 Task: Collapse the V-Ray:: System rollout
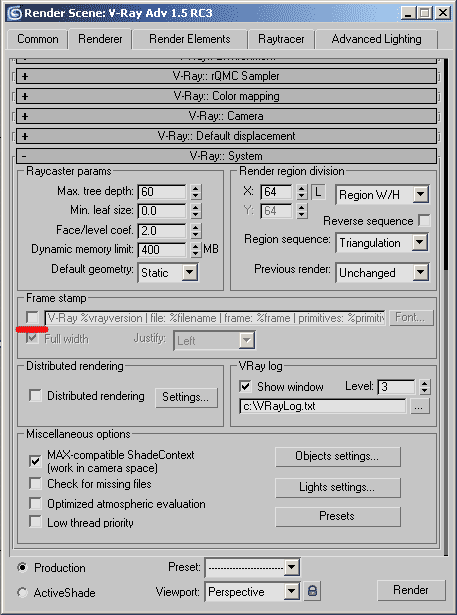(226, 156)
